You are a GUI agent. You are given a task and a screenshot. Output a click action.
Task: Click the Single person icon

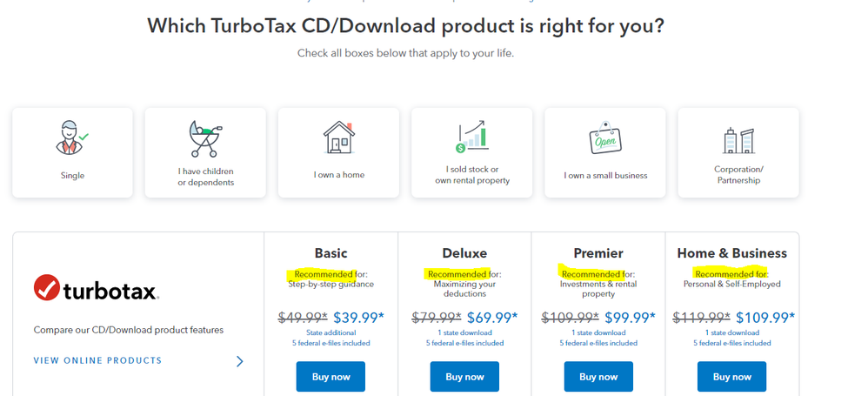pyautogui.click(x=72, y=137)
